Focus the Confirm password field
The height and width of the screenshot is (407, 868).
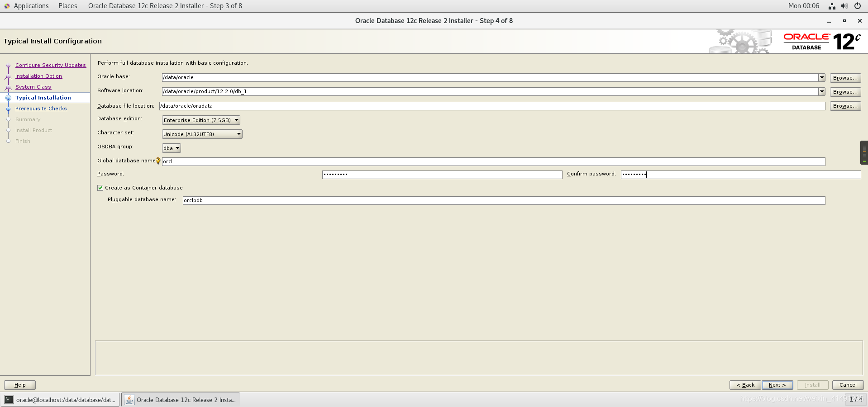click(740, 175)
